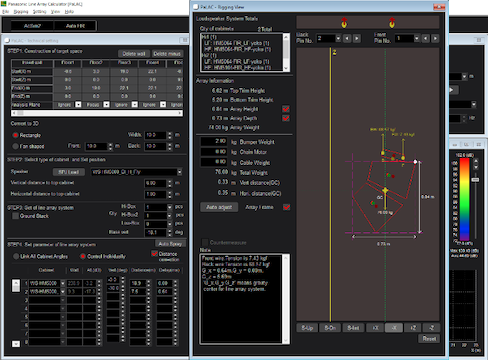Click the back rigging point arrow marker

coord(344,23)
